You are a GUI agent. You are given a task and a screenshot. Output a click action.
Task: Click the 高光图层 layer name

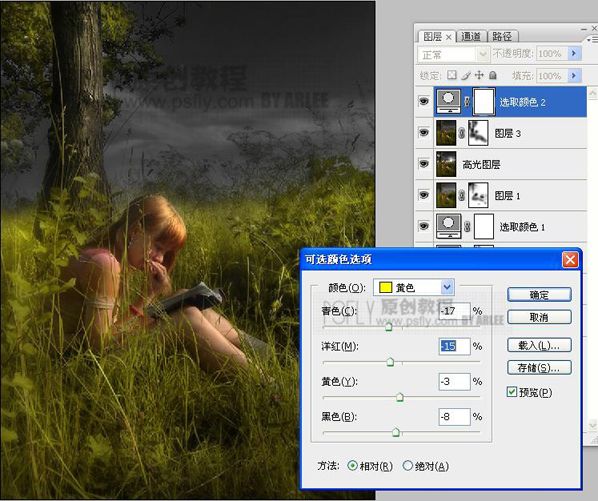click(481, 164)
